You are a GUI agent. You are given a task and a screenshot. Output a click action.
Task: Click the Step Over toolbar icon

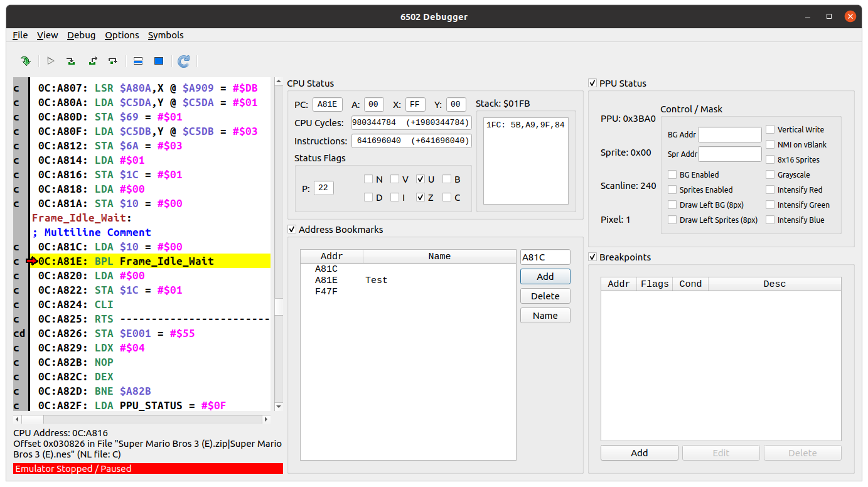click(x=113, y=61)
